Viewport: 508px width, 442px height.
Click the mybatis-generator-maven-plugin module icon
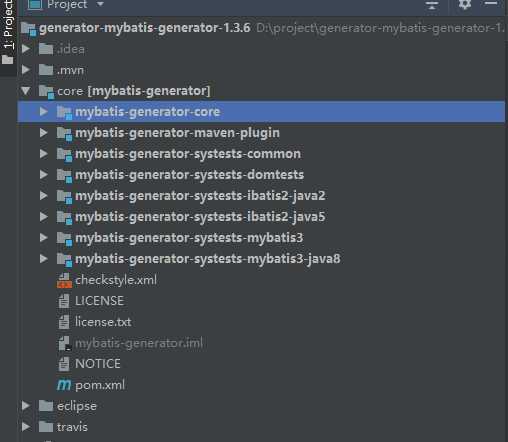tap(64, 134)
